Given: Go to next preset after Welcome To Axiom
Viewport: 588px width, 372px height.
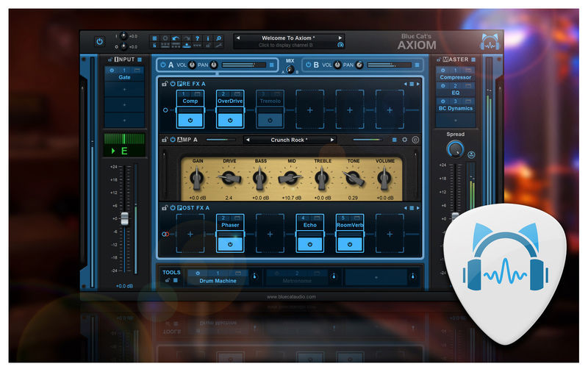Looking at the screenshot, I should point(340,38).
